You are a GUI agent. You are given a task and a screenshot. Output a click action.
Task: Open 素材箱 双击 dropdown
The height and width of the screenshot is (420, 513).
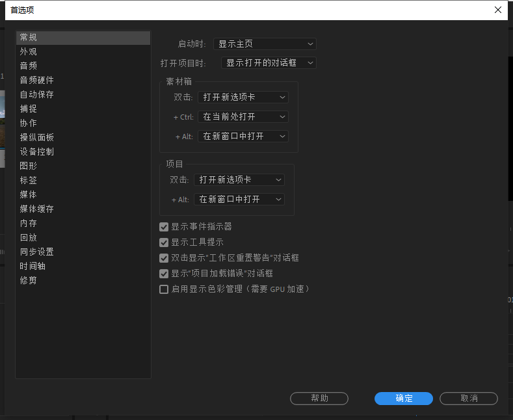coord(243,97)
